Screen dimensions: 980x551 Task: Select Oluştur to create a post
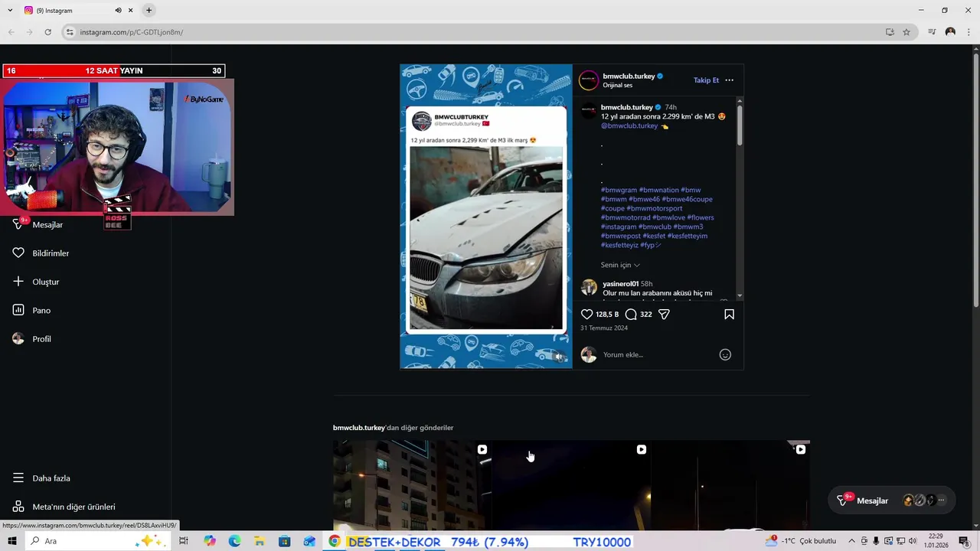[37, 282]
